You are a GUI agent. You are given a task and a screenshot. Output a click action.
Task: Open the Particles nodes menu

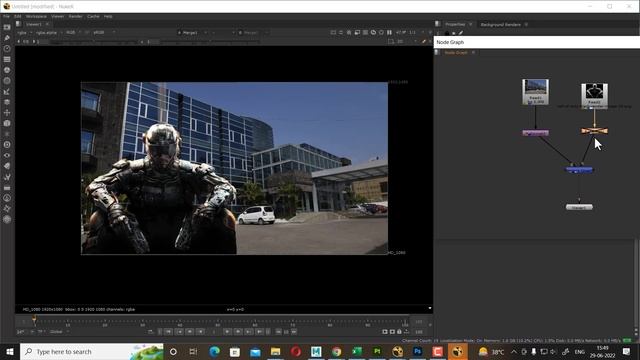coord(7,134)
